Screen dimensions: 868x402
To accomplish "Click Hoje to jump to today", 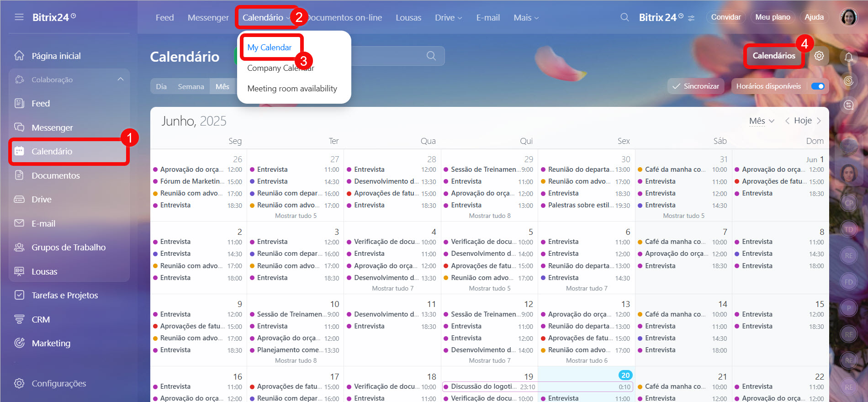I will point(803,121).
